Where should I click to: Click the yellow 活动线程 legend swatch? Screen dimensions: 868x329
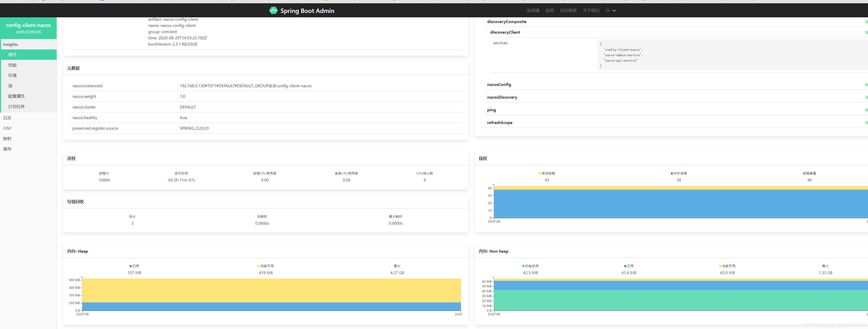click(x=540, y=174)
